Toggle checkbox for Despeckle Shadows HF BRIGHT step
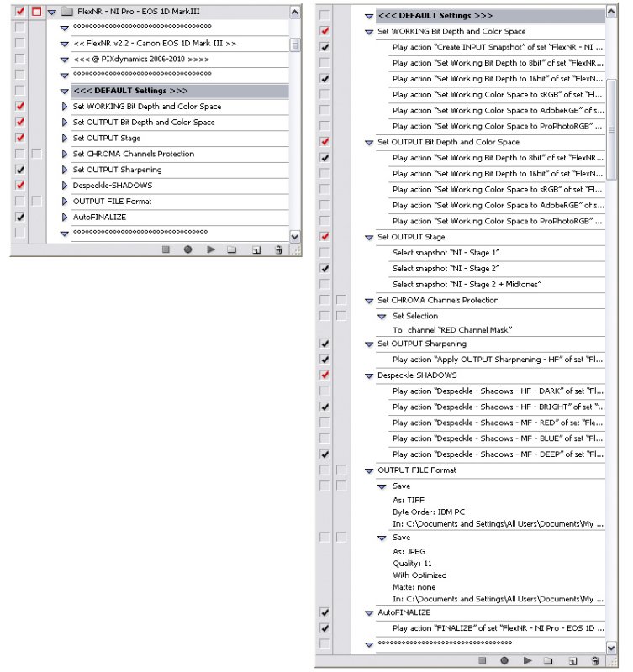The image size is (633, 672). coord(324,407)
